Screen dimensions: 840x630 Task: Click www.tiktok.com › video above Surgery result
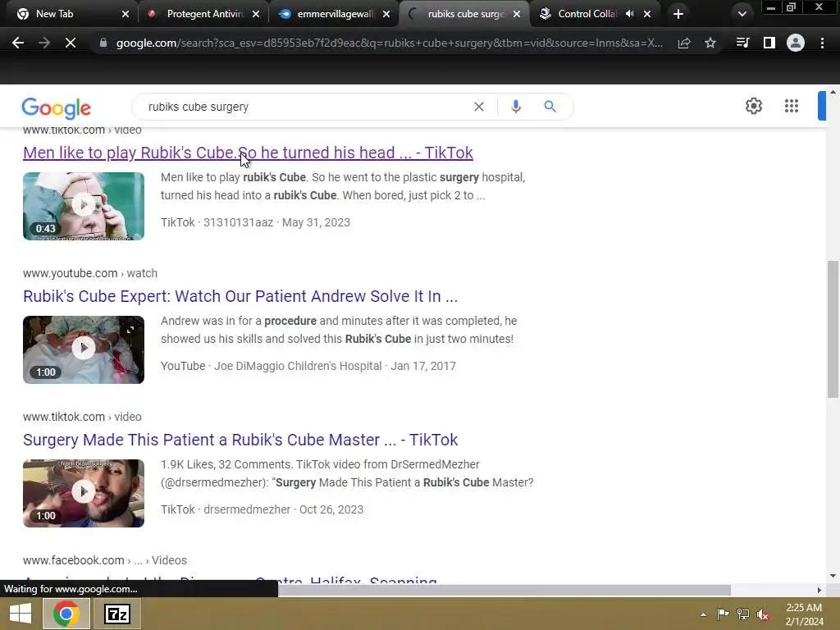82,417
